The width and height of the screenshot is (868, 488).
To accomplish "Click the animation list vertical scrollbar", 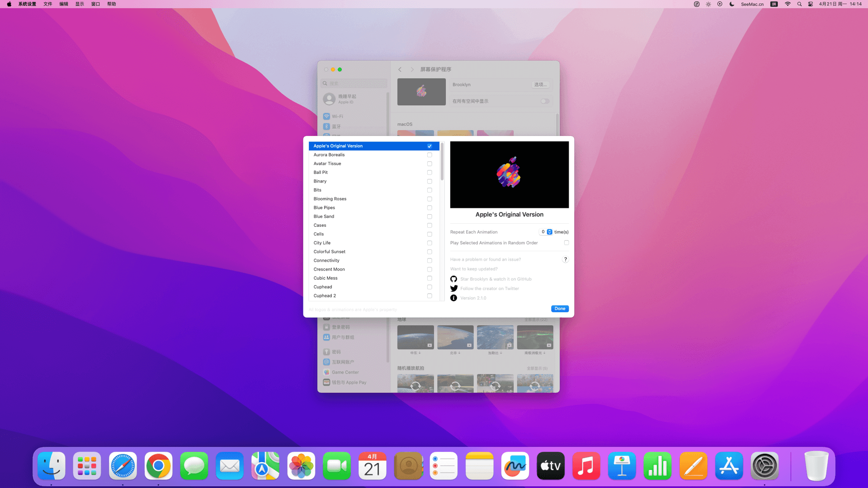I will coord(442,162).
